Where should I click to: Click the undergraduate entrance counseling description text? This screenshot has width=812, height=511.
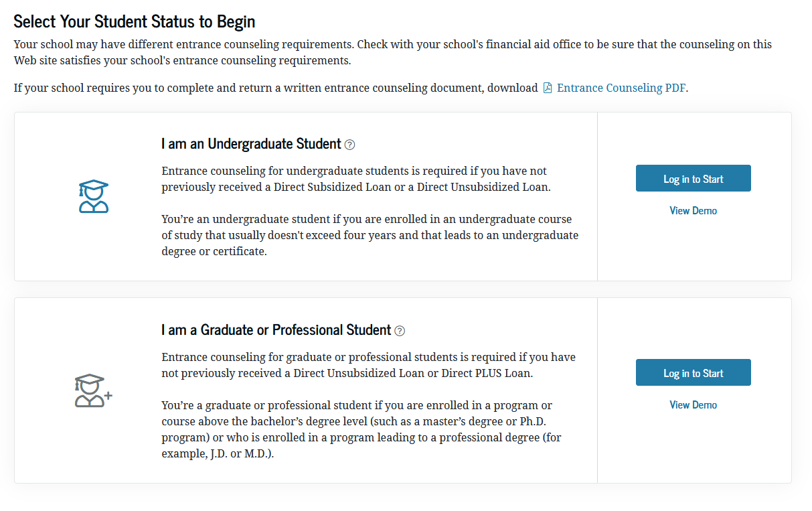353,179
